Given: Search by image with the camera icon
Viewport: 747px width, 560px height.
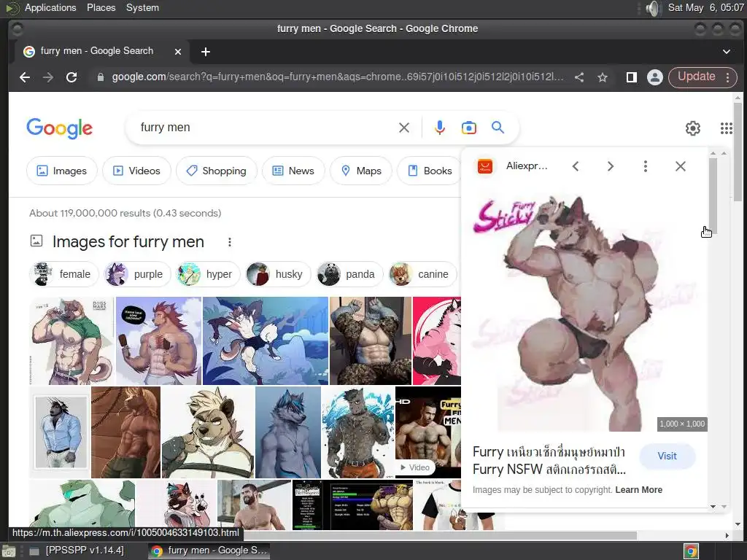Looking at the screenshot, I should pos(469,128).
